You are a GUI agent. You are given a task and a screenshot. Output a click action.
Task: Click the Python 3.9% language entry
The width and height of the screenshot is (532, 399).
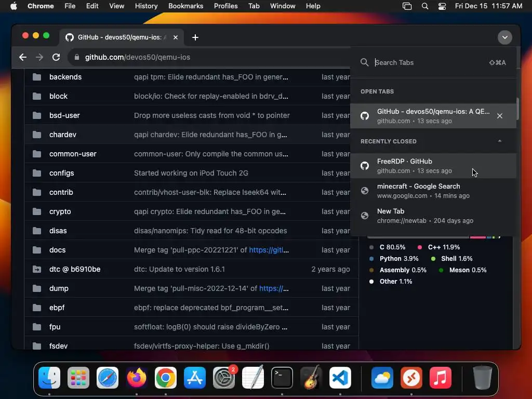tap(399, 259)
